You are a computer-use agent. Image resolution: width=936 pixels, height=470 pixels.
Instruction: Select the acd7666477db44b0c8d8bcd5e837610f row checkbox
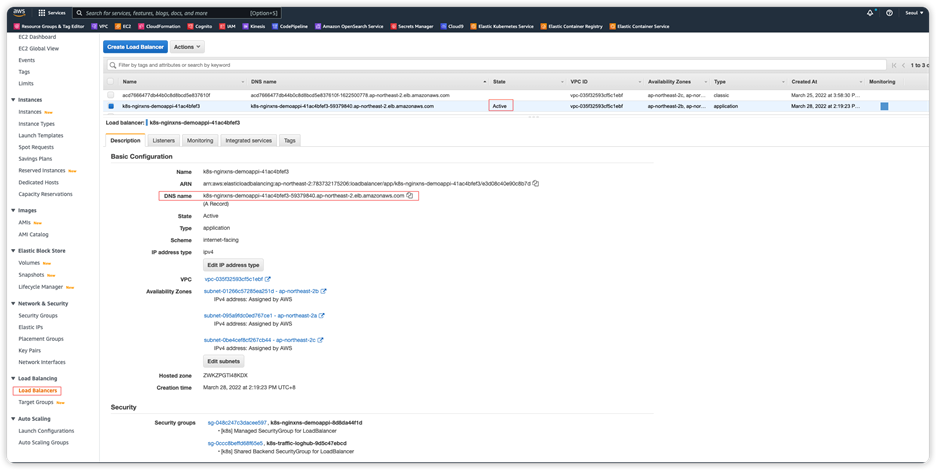click(110, 95)
